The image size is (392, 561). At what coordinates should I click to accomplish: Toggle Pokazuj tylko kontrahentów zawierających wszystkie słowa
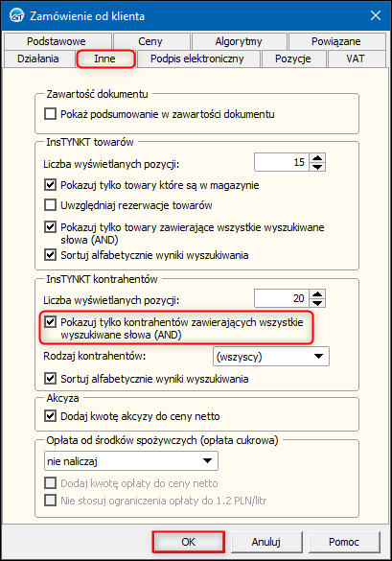[x=50, y=322]
